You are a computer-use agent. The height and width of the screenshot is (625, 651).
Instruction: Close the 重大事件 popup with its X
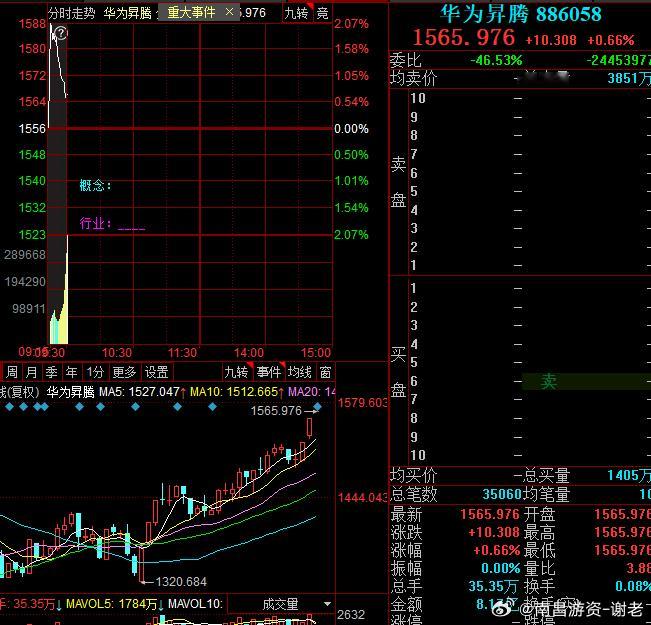tap(229, 12)
